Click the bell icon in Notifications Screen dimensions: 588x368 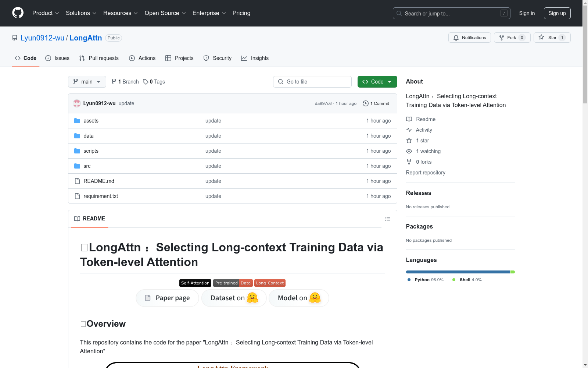pos(456,38)
